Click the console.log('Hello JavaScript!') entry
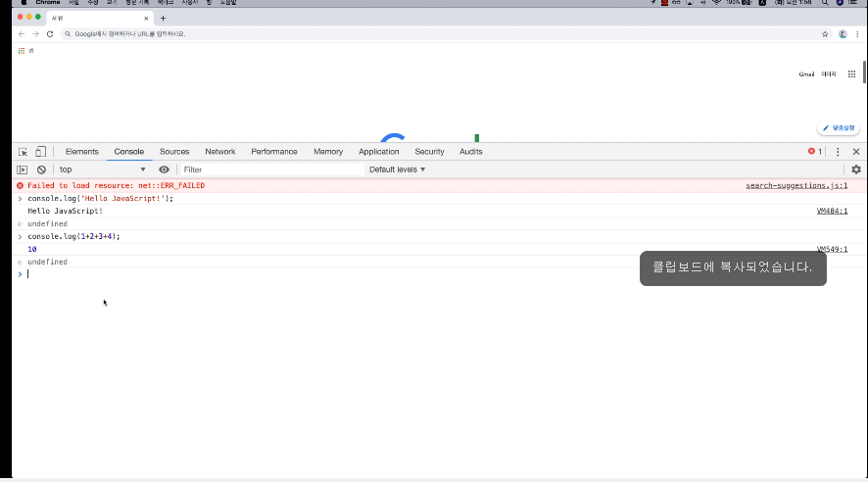The height and width of the screenshot is (482, 868). pos(100,199)
